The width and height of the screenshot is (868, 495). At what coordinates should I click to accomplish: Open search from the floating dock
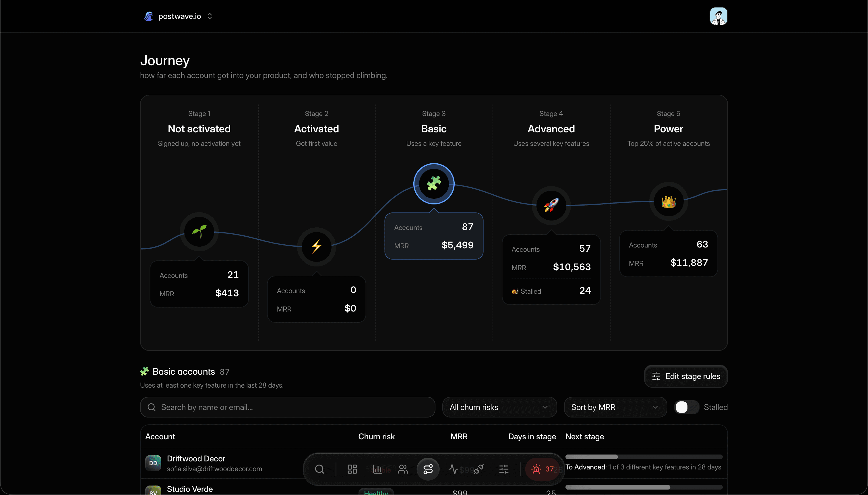tap(319, 469)
